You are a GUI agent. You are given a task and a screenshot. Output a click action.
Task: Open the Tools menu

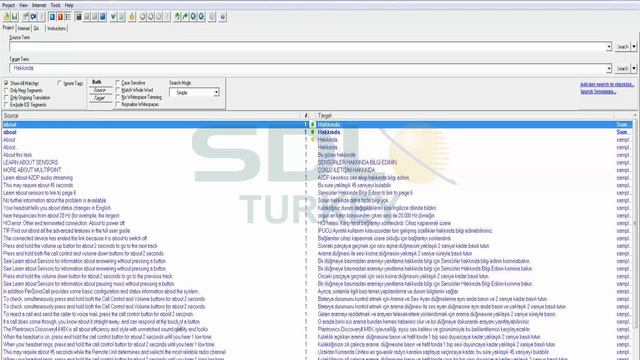(56, 5)
